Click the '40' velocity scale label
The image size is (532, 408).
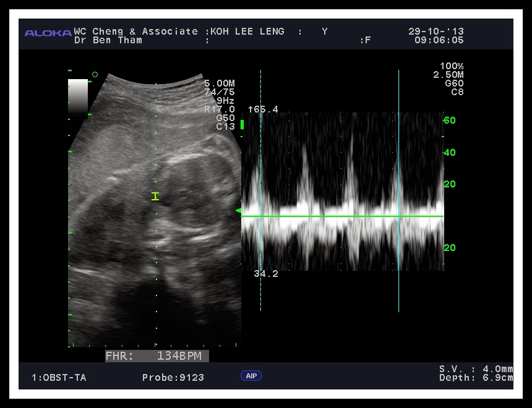[450, 153]
